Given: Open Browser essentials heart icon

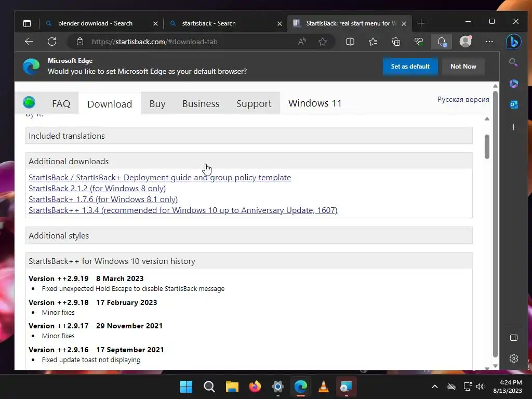Looking at the screenshot, I should pyautogui.click(x=419, y=42).
